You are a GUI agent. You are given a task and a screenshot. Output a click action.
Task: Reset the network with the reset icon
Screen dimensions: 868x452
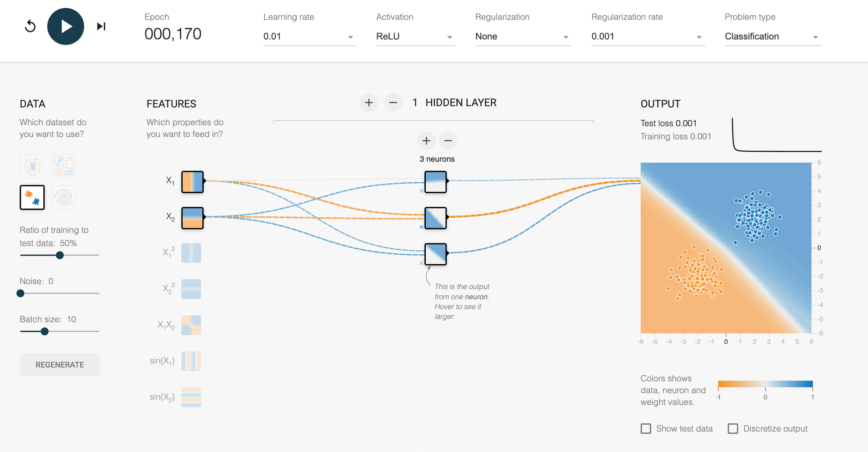click(x=30, y=26)
